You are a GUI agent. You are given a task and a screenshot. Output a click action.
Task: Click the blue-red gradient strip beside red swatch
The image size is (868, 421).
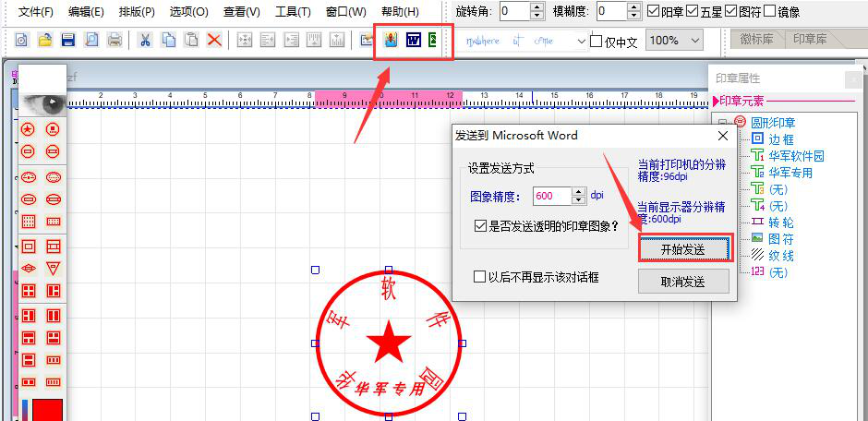click(24, 409)
